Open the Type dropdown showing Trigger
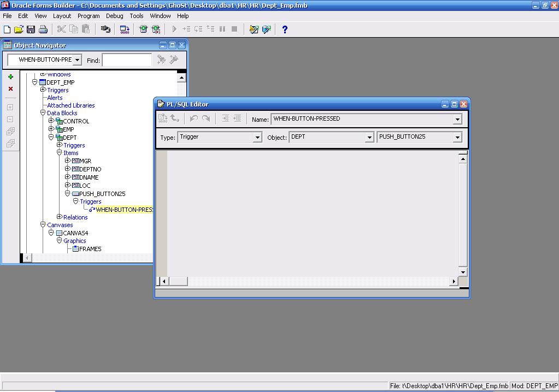Image resolution: width=559 pixels, height=392 pixels. click(257, 138)
